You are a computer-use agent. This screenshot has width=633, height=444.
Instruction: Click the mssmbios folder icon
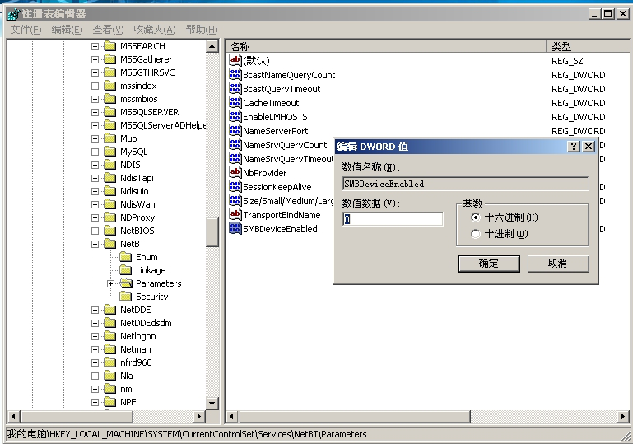pyautogui.click(x=110, y=99)
